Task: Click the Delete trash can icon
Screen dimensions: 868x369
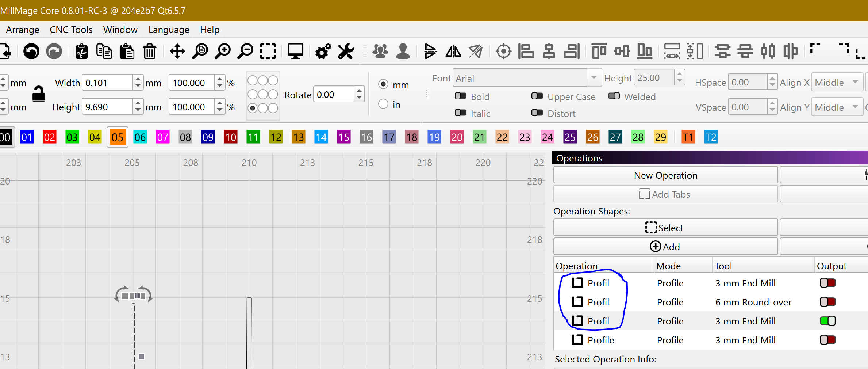Action: click(150, 51)
